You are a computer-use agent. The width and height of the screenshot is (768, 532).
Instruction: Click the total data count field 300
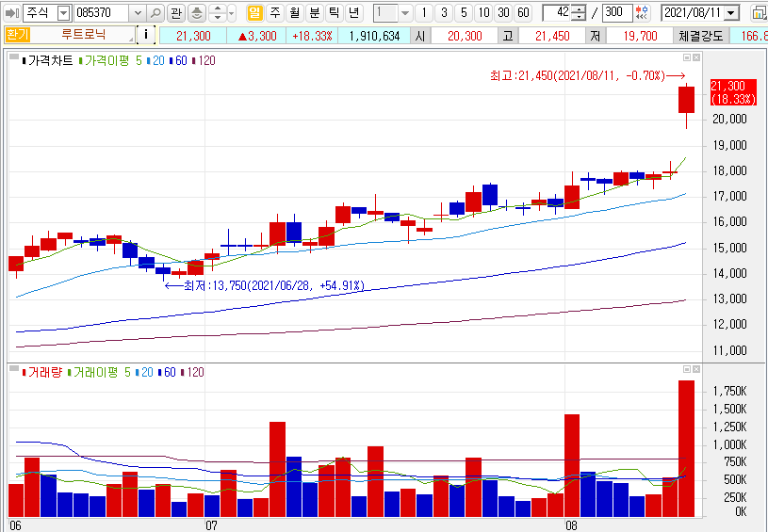coord(617,13)
